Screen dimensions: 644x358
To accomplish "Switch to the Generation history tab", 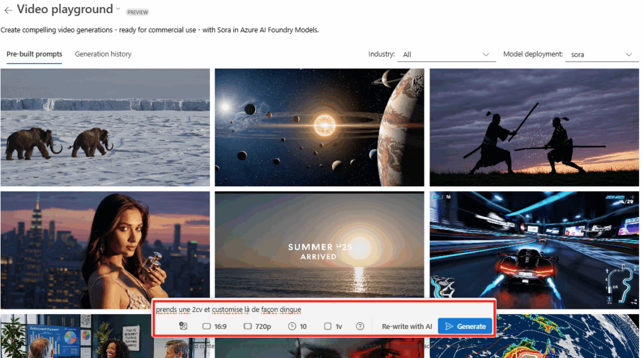I will 103,54.
